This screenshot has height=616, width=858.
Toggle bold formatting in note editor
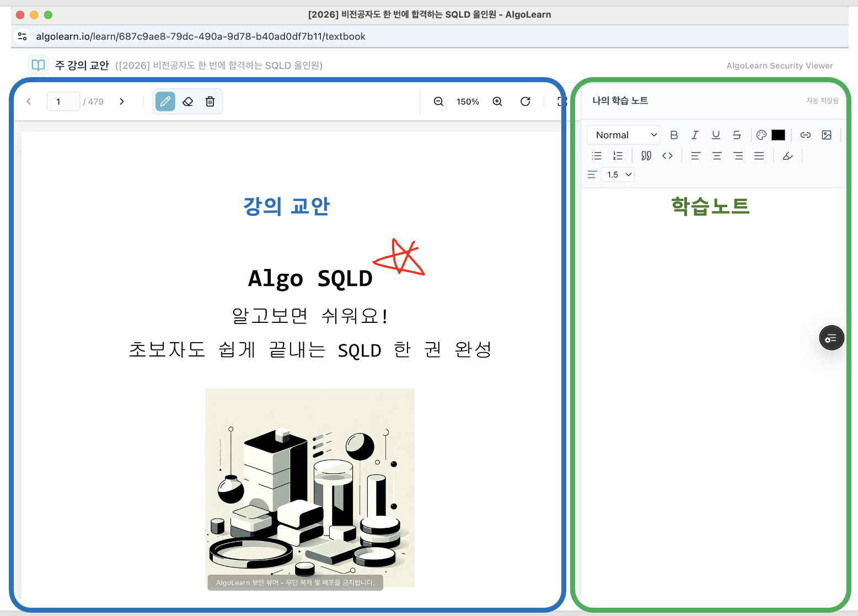pyautogui.click(x=674, y=135)
